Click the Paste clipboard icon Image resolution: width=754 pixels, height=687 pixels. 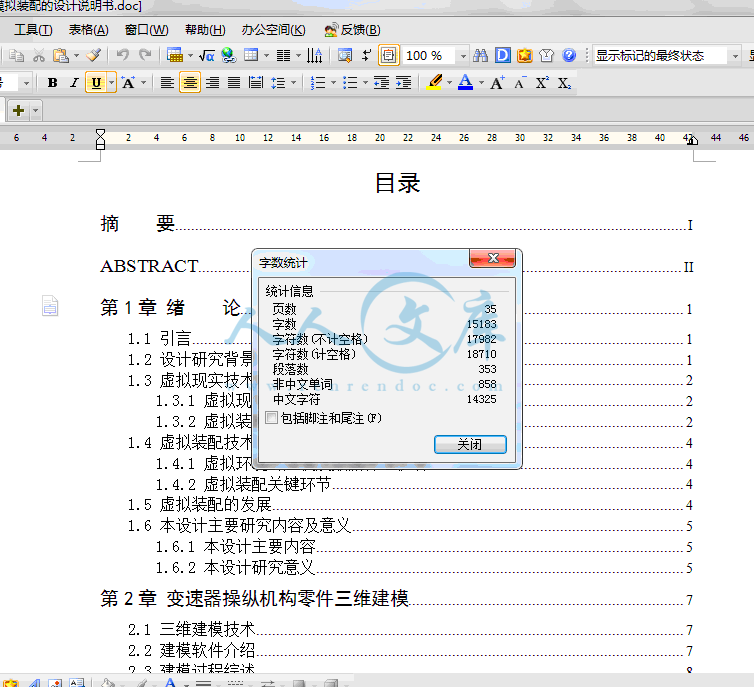pos(61,56)
